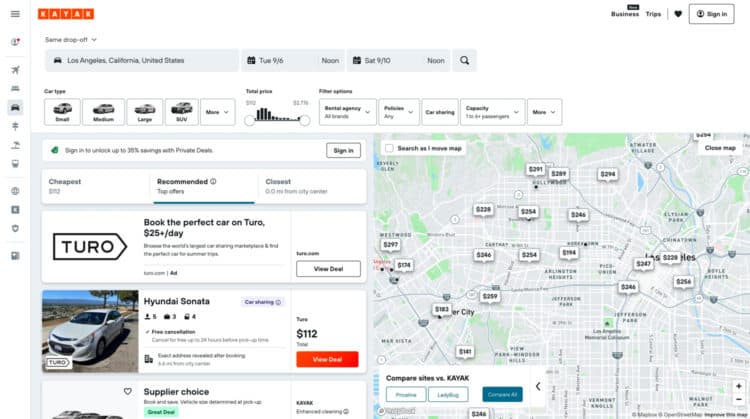
Task: Click the red View Deal for Hyundai Sonata
Action: pyautogui.click(x=327, y=359)
